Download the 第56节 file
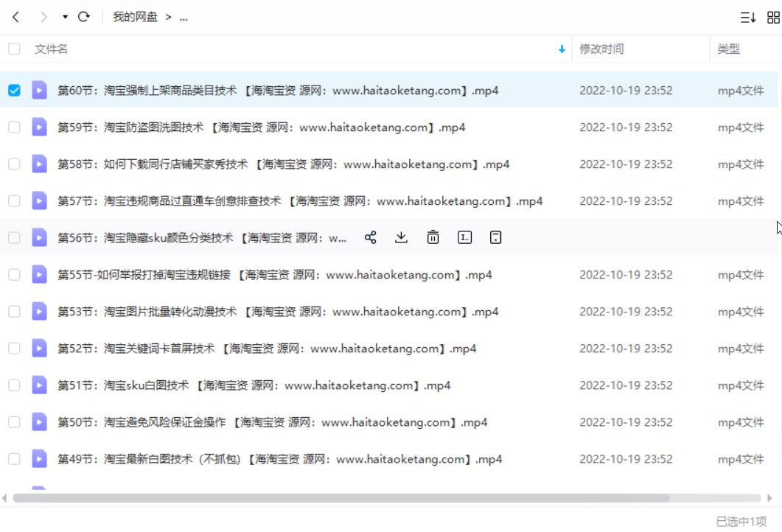 click(401, 237)
